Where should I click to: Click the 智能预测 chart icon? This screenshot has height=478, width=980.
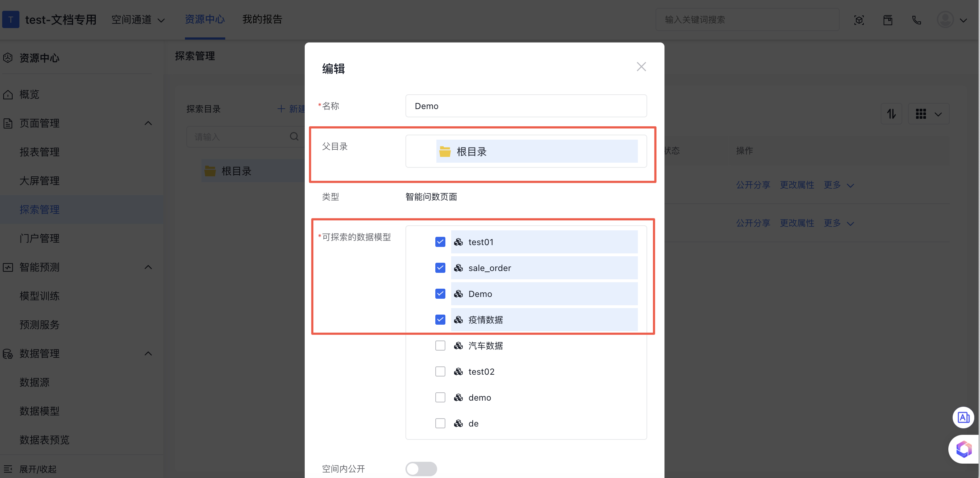tap(8, 267)
